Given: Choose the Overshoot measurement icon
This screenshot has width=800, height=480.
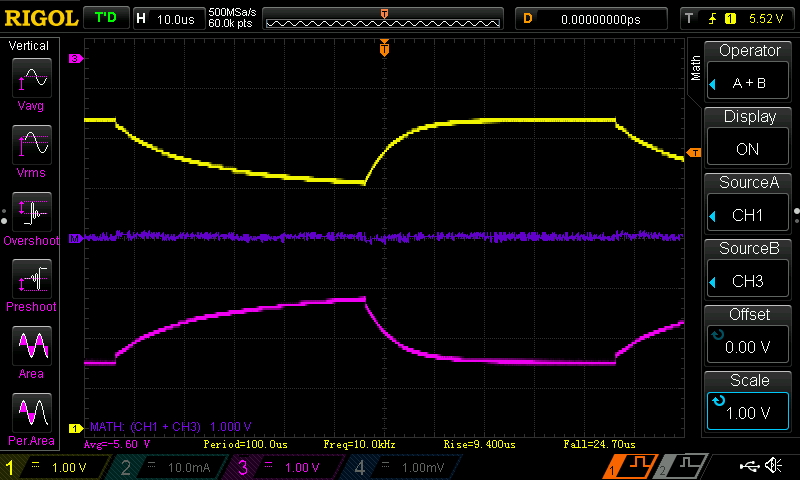Looking at the screenshot, I should pyautogui.click(x=33, y=218).
